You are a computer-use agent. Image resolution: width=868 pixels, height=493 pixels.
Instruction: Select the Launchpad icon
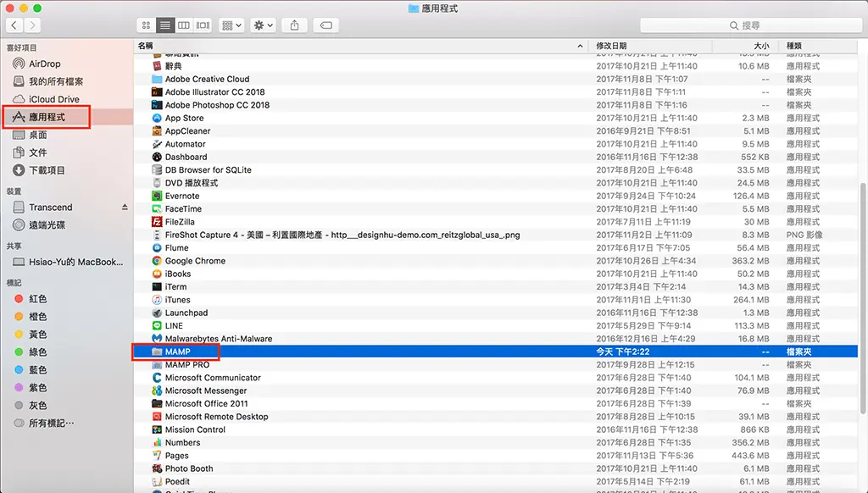157,313
